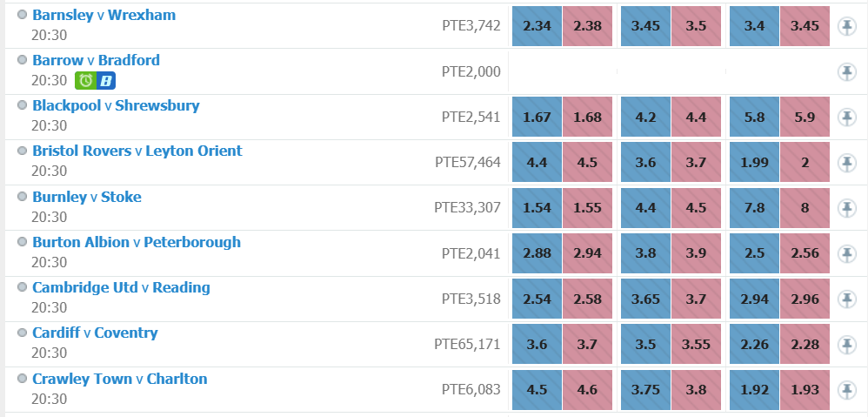Pin the Cardiff v Coventry match

click(847, 344)
